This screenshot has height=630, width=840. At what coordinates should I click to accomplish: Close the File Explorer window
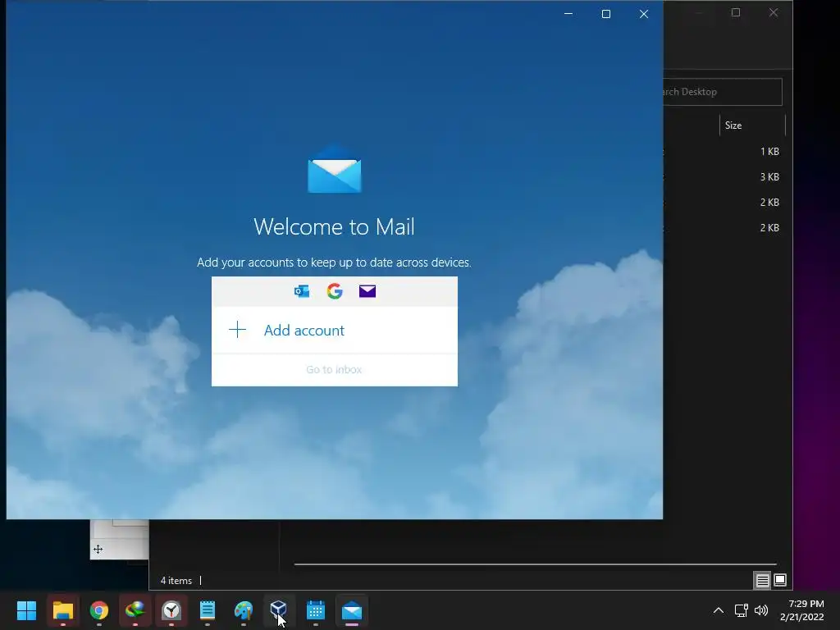(773, 13)
